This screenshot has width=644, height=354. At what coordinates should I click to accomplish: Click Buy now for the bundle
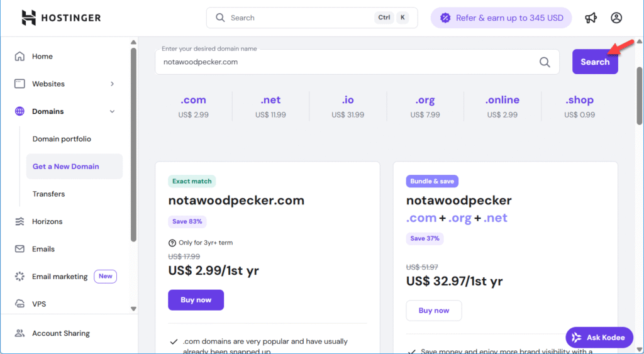tap(434, 311)
